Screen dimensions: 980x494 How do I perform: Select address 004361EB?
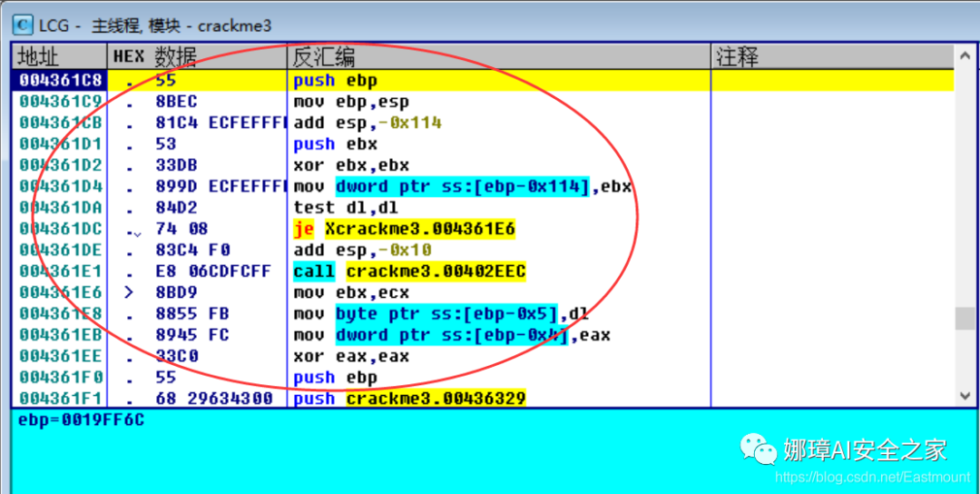click(60, 335)
